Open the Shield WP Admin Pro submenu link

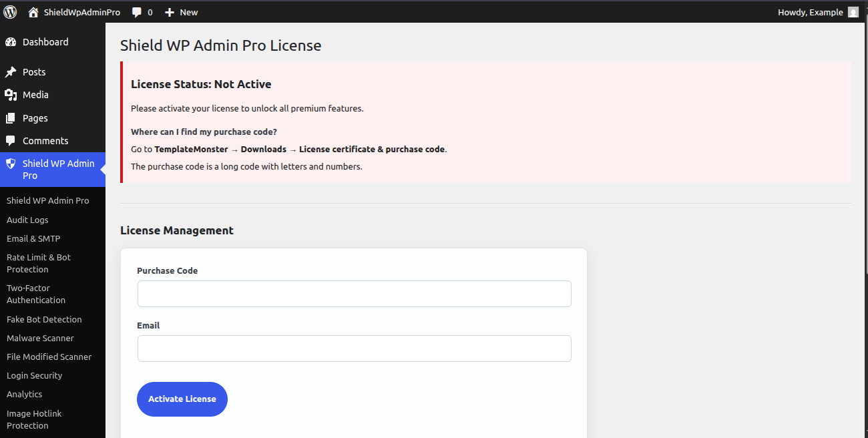47,201
